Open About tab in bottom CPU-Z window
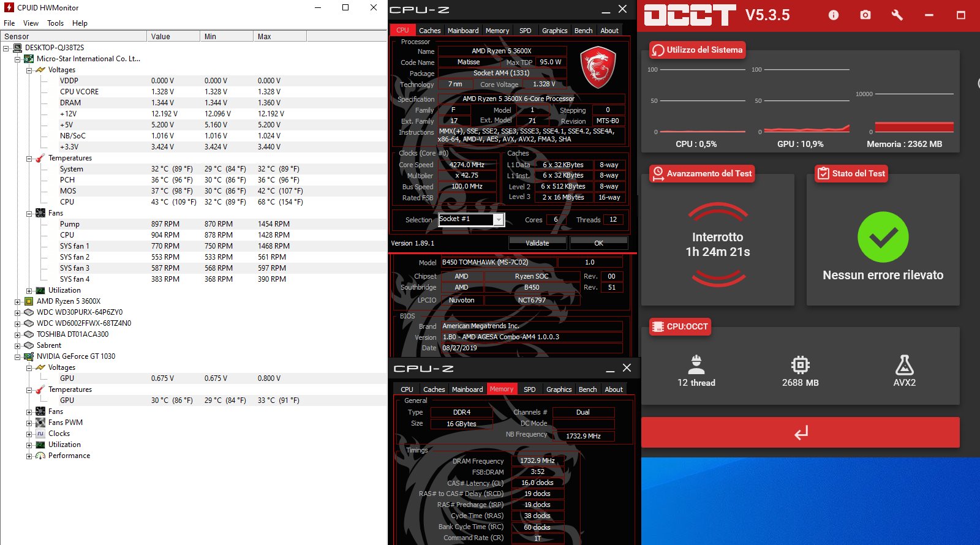This screenshot has width=980, height=545. (614, 389)
